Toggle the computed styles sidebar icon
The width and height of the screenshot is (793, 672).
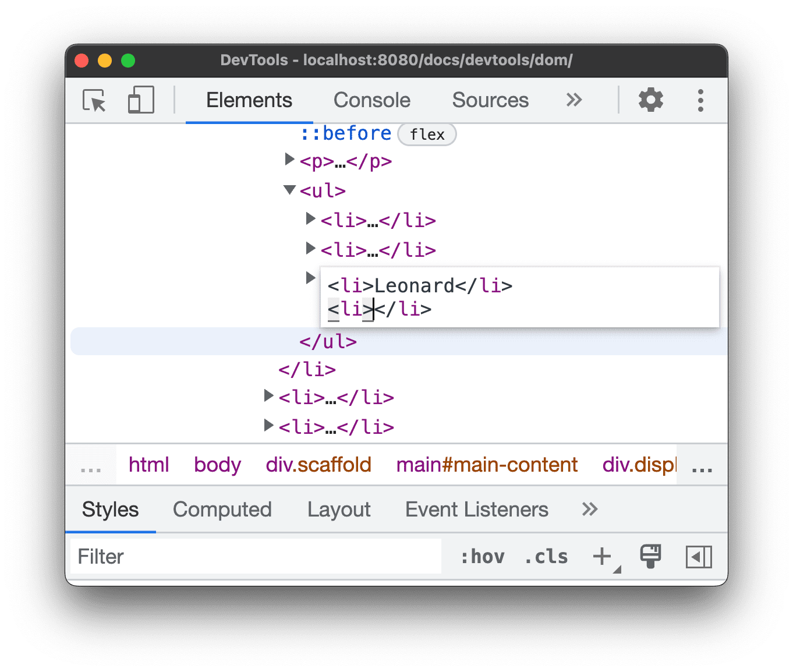(699, 557)
